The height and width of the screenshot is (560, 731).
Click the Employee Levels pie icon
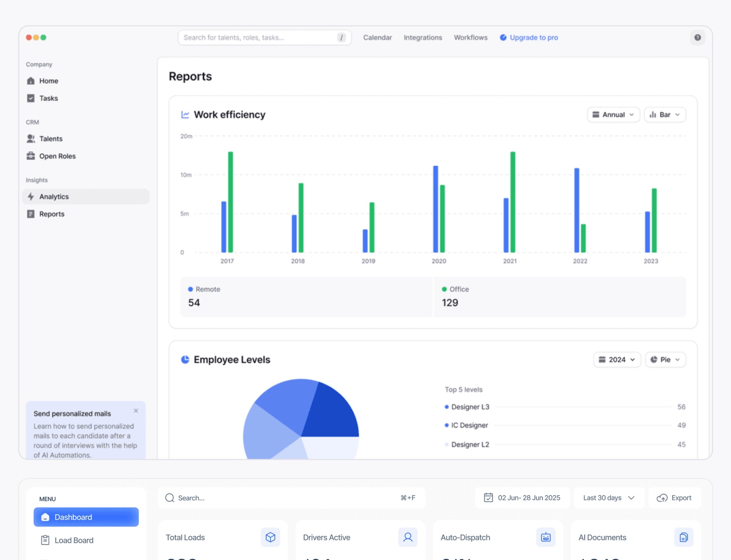[x=185, y=360]
